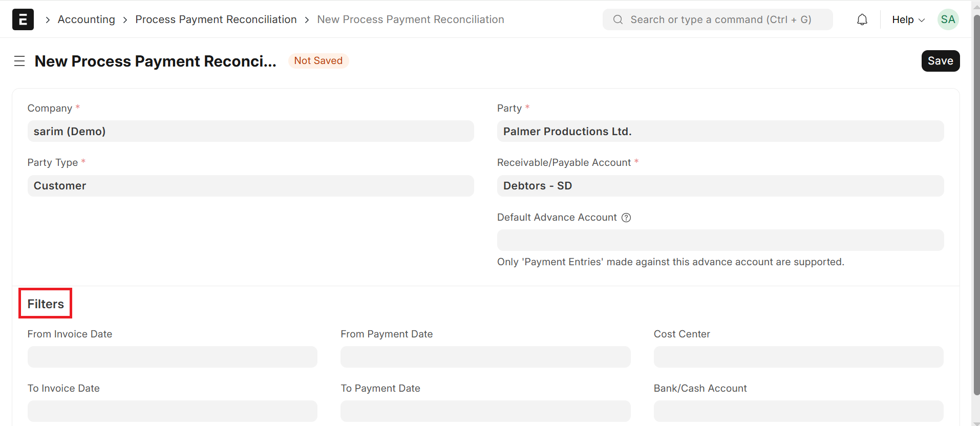This screenshot has width=980, height=426.
Task: Click the vertical page scrollbar
Action: pyautogui.click(x=976, y=205)
